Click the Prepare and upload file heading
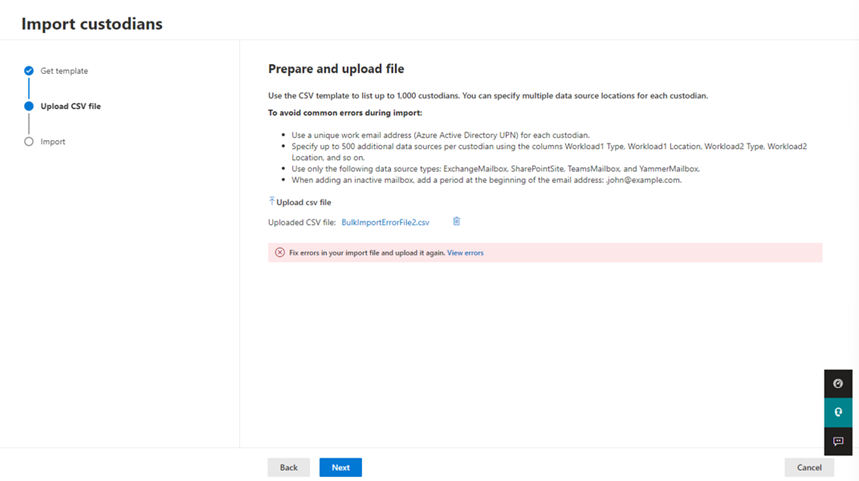 336,68
